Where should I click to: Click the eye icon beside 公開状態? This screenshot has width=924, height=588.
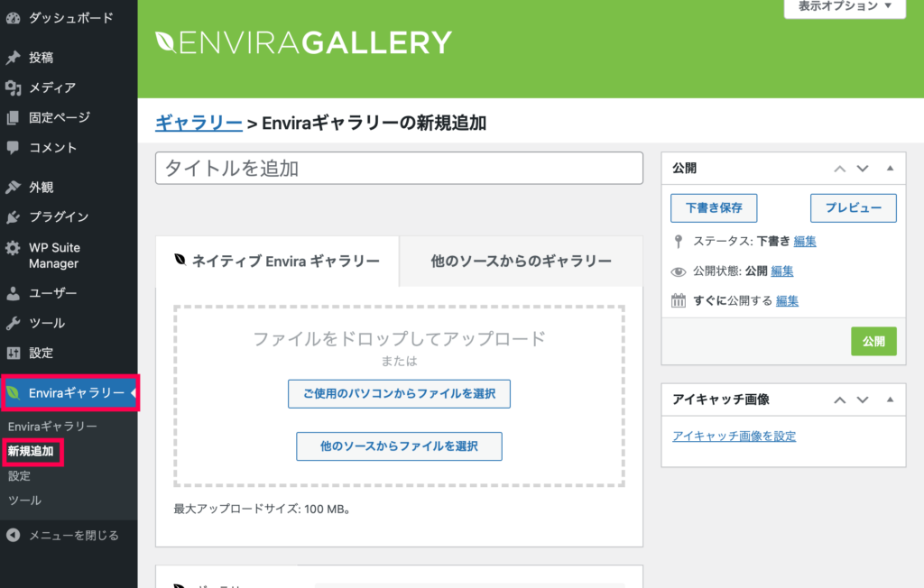coord(679,271)
